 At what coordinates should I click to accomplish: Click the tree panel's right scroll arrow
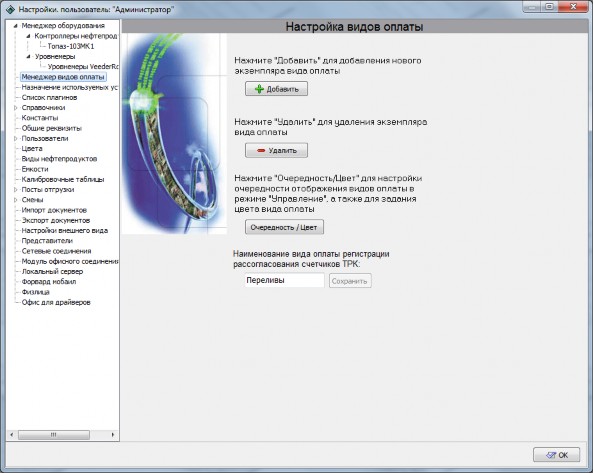click(x=113, y=435)
